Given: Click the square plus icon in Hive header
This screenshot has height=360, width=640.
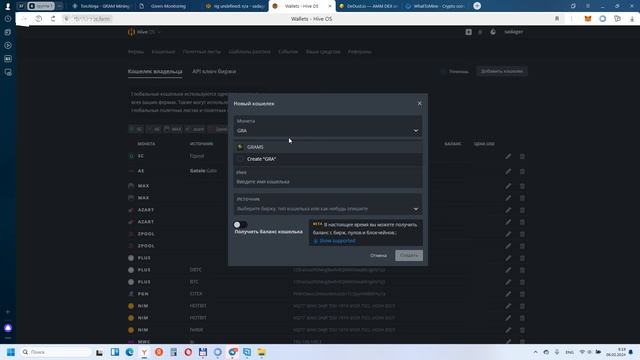Looking at the screenshot, I should (x=469, y=32).
